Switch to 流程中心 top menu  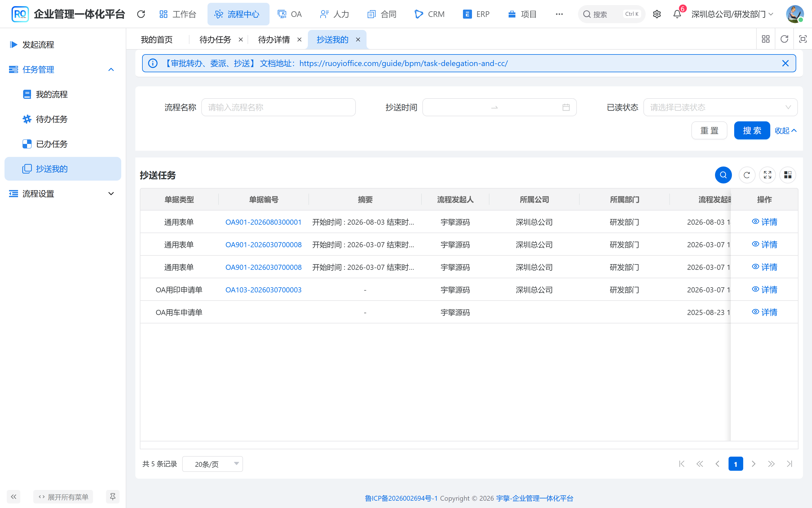pos(238,14)
